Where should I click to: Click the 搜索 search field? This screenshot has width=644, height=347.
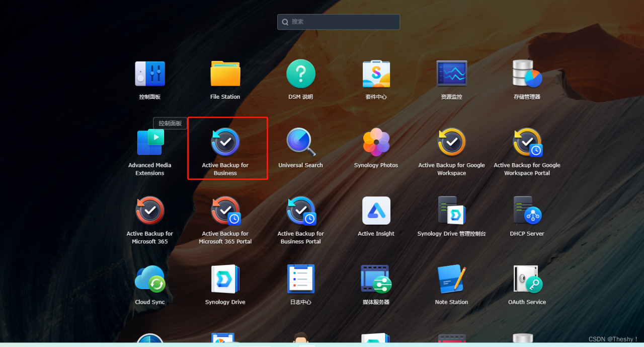tap(338, 22)
